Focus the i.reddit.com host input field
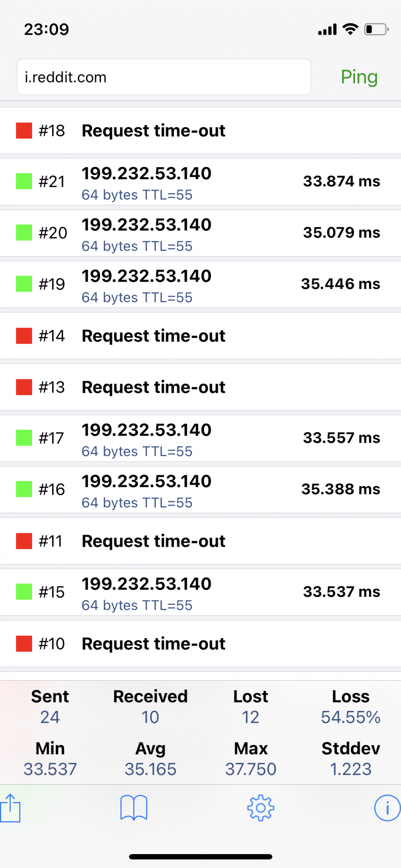401x868 pixels. (164, 77)
